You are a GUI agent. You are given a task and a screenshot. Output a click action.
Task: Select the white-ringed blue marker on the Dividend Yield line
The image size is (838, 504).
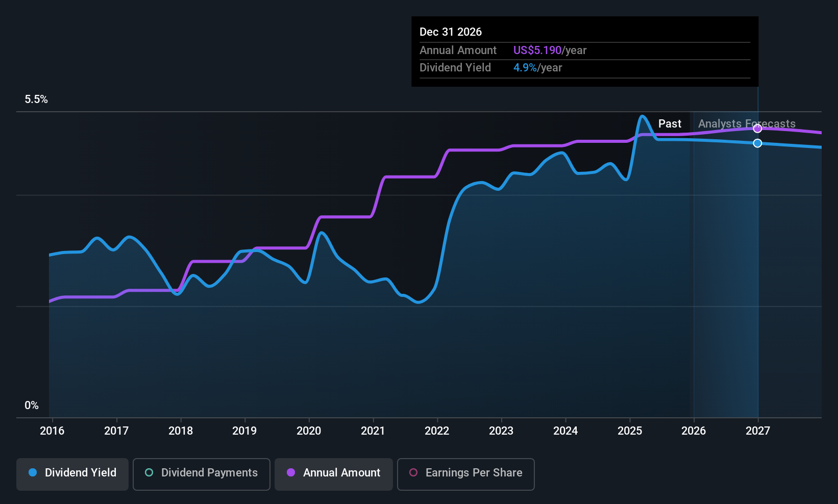coord(757,143)
